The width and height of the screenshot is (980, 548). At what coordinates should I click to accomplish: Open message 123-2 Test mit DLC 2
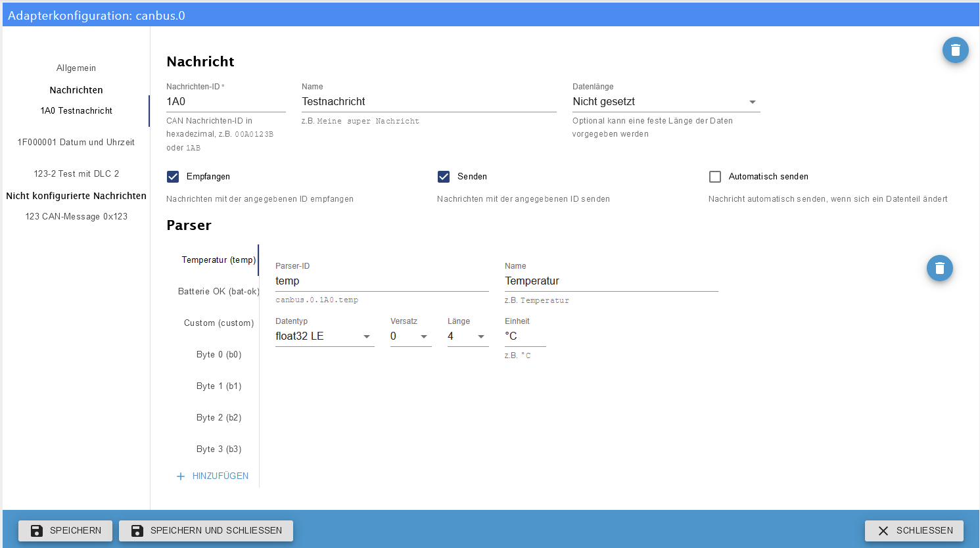pyautogui.click(x=76, y=174)
